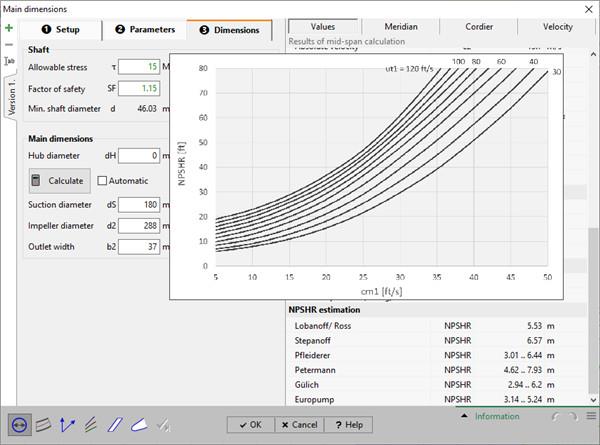600x445 pixels.
Task: Click the blade mean lines icon
Action: [92, 424]
